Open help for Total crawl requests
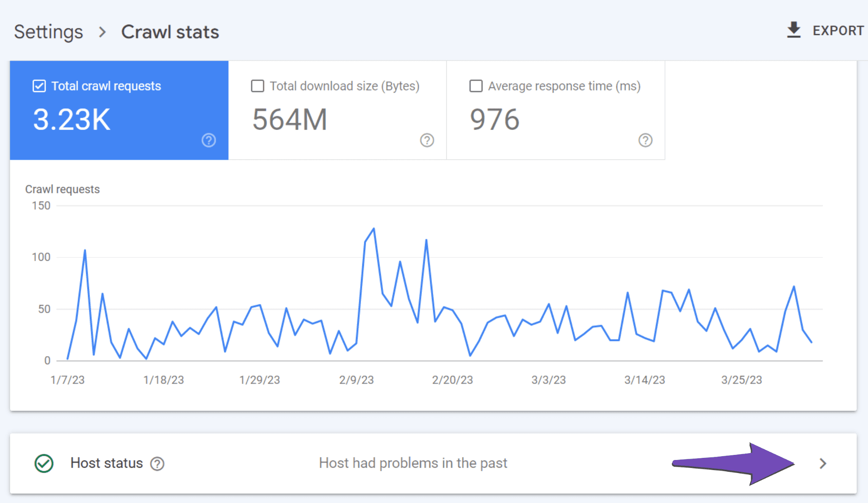This screenshot has width=868, height=503. tap(209, 140)
